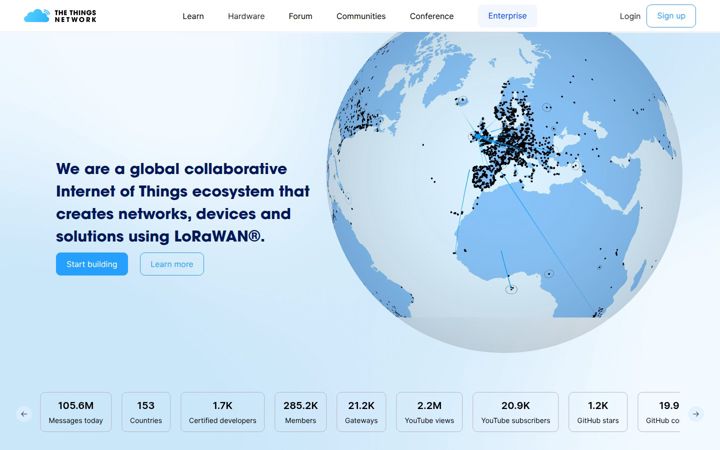Go to the Forum page
This screenshot has width=720, height=450.
[300, 16]
